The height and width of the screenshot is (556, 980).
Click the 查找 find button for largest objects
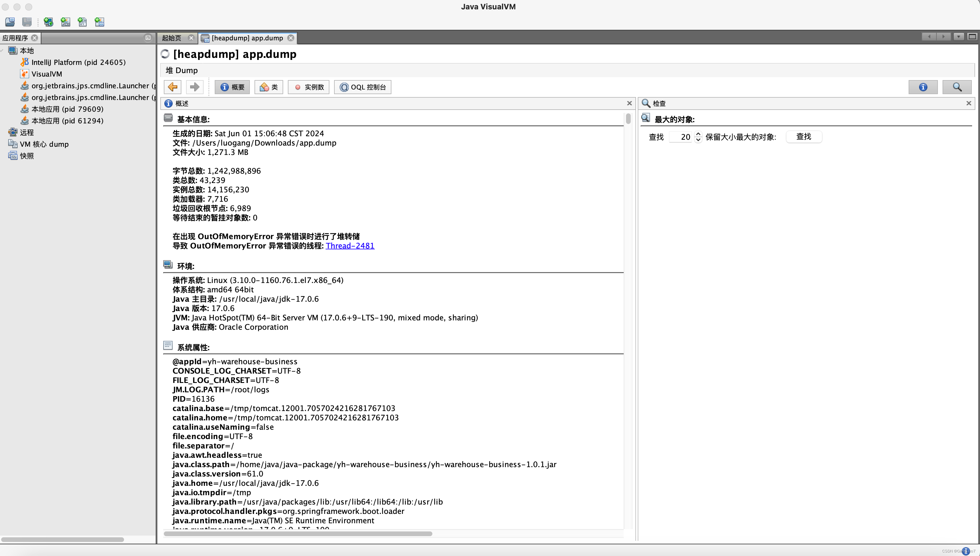coord(804,137)
